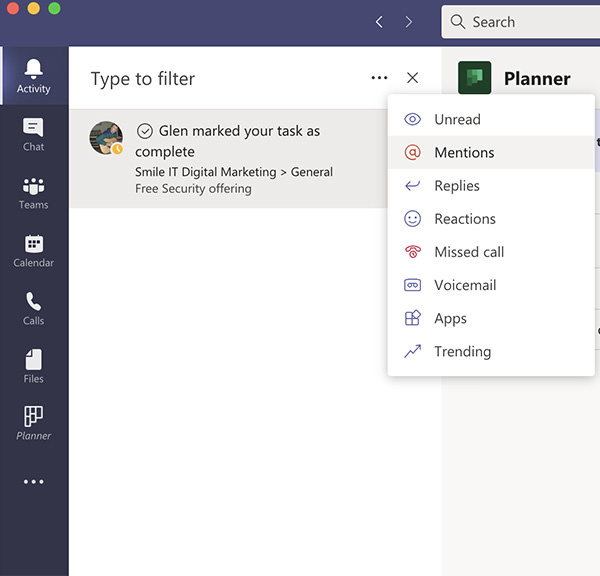Navigate back with the left arrow
This screenshot has width=600, height=576.
pyautogui.click(x=379, y=22)
